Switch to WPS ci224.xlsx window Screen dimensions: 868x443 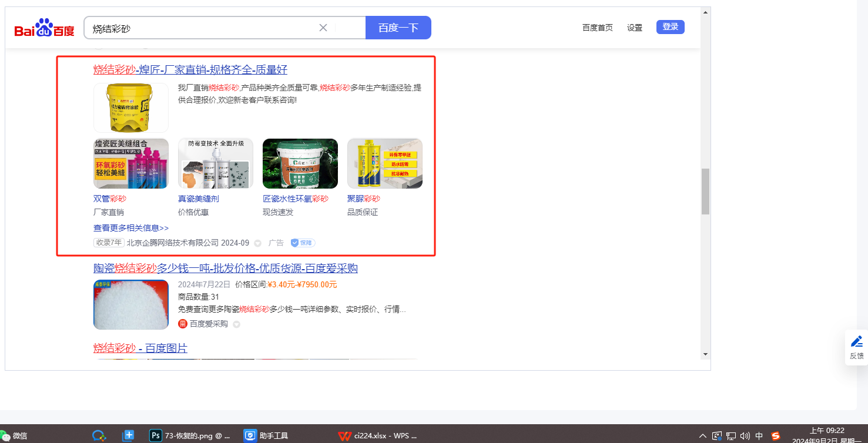tap(377, 436)
